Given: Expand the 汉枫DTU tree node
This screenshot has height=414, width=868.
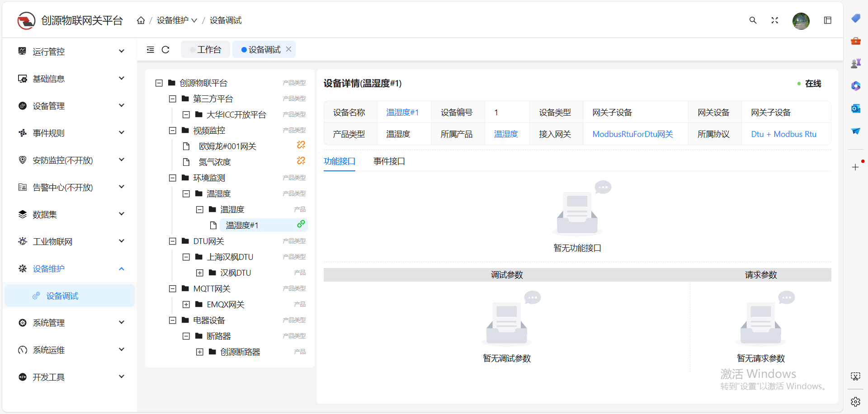Looking at the screenshot, I should coord(200,273).
